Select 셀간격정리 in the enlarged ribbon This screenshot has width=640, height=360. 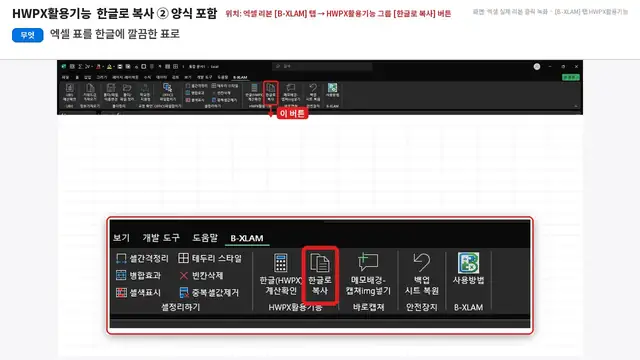(142, 258)
